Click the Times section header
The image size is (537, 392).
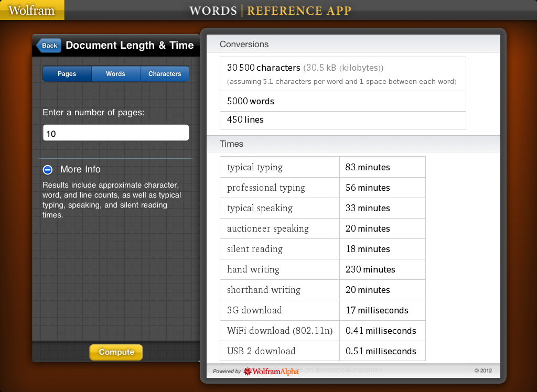pos(231,144)
